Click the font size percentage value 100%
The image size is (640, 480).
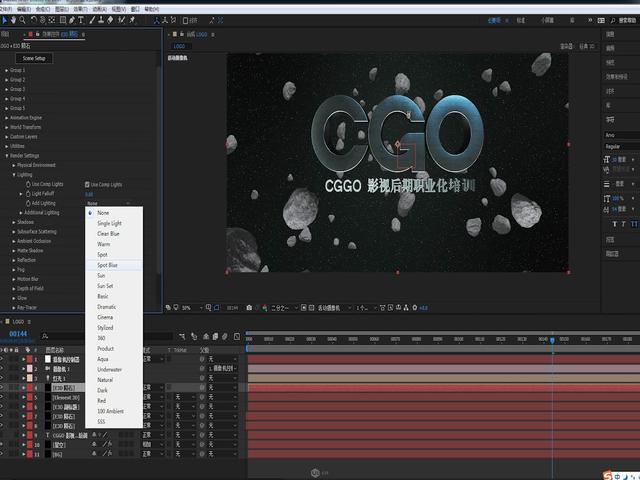(x=618, y=198)
